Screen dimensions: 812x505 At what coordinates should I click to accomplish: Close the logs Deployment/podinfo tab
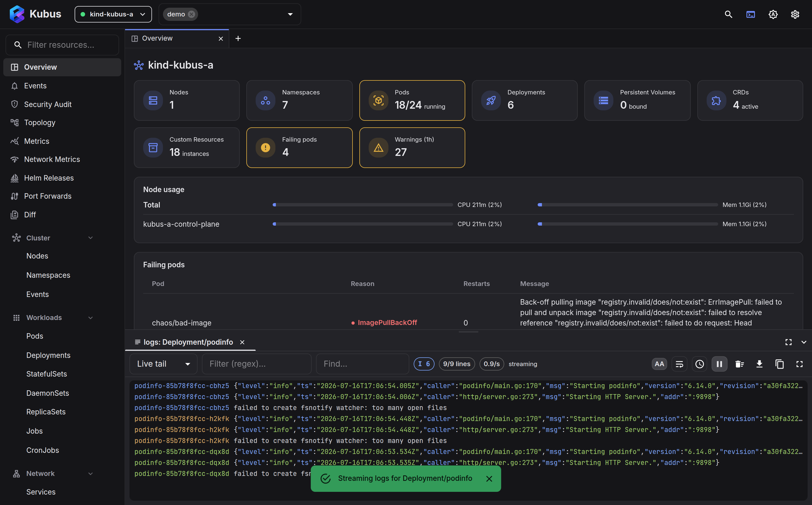[242, 342]
